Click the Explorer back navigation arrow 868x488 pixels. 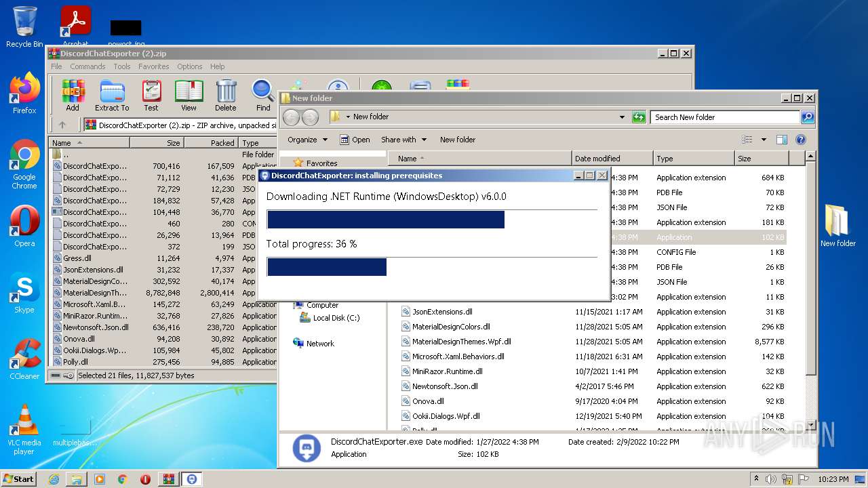(291, 117)
